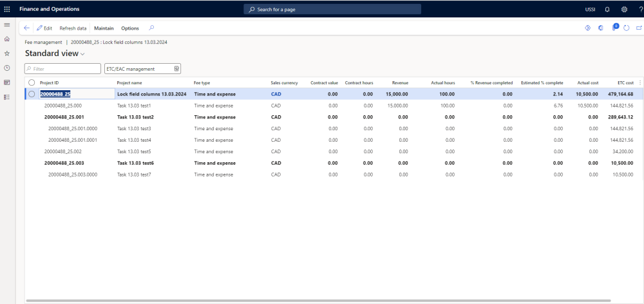644x304 pixels.
Task: Open the Options tab
Action: point(130,28)
